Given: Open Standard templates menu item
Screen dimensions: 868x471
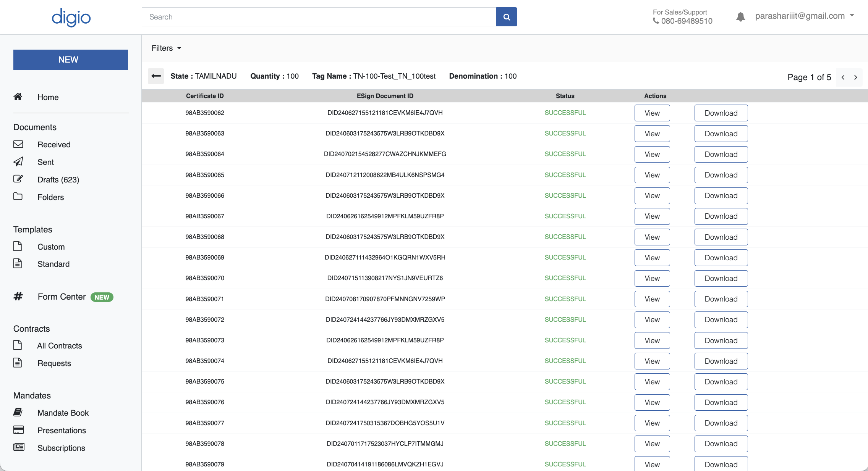Looking at the screenshot, I should coord(53,264).
